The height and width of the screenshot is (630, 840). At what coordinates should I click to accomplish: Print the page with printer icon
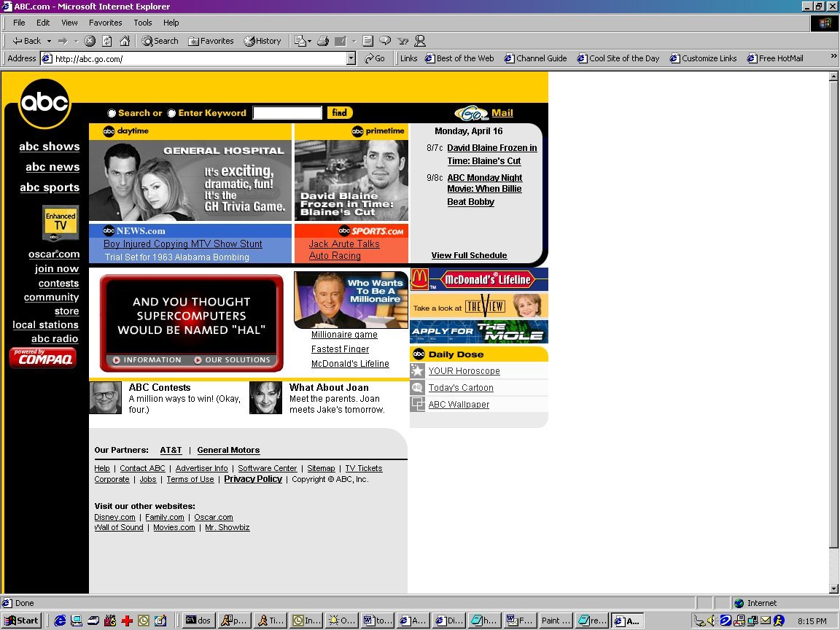(x=322, y=41)
